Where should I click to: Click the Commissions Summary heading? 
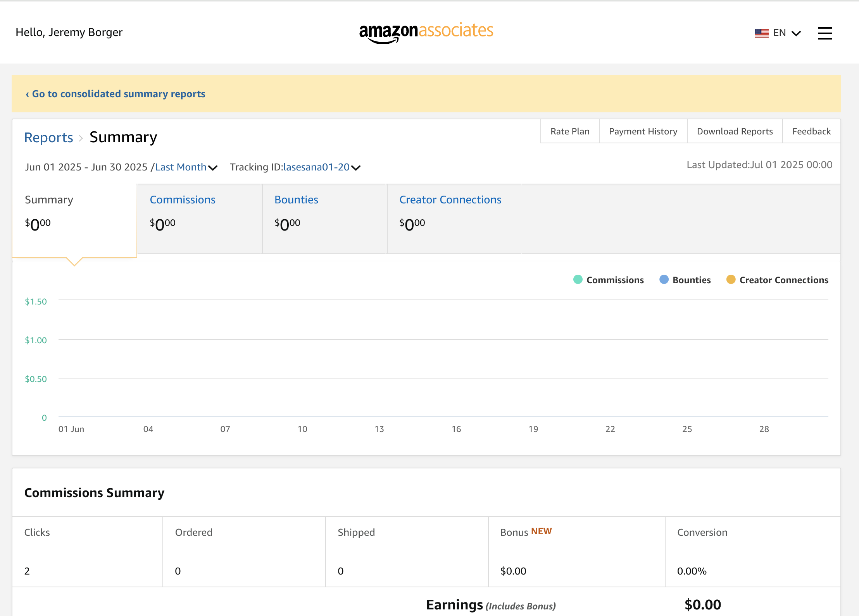tap(94, 493)
